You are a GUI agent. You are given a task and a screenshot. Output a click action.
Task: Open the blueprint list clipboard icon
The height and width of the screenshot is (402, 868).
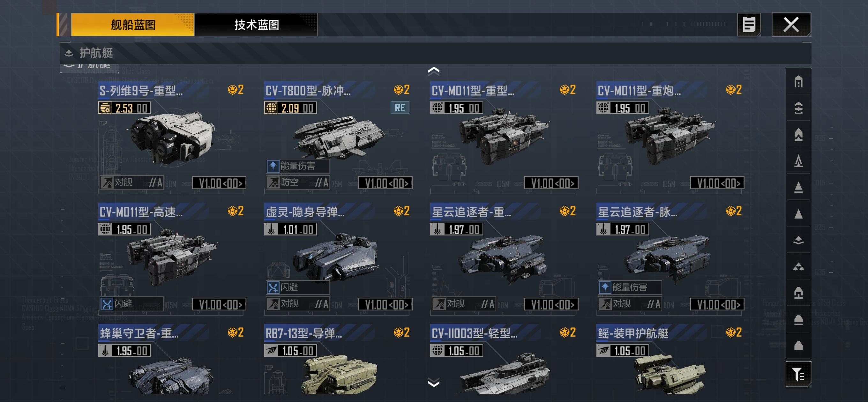coord(749,25)
